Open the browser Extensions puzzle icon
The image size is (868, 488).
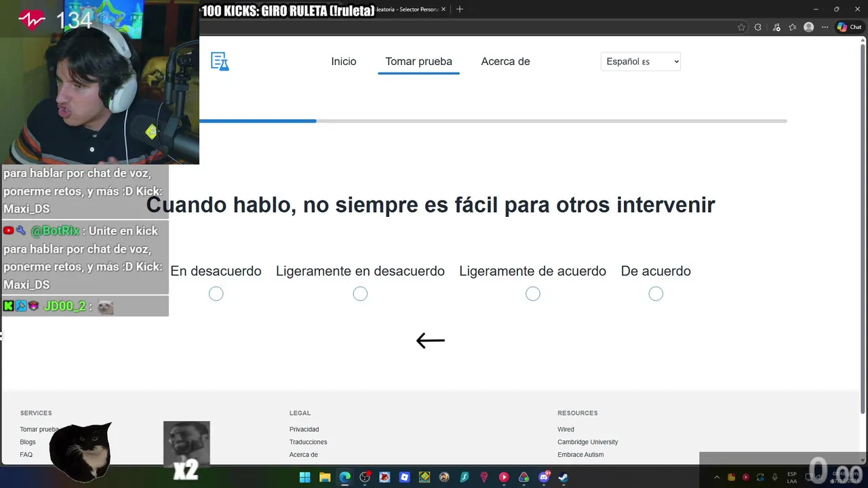[758, 27]
